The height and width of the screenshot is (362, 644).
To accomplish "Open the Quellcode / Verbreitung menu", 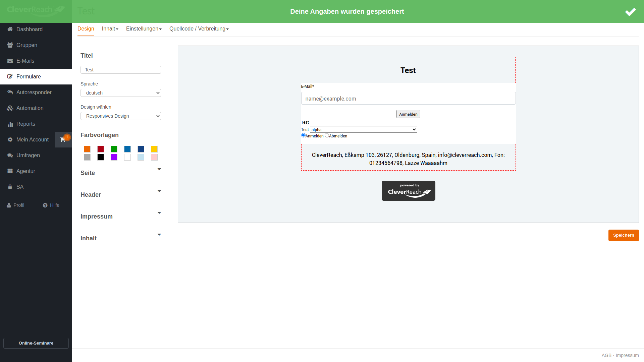I will click(x=199, y=29).
